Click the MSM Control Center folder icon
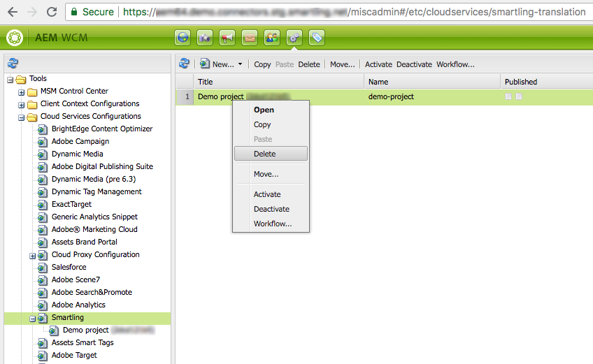 coord(33,92)
